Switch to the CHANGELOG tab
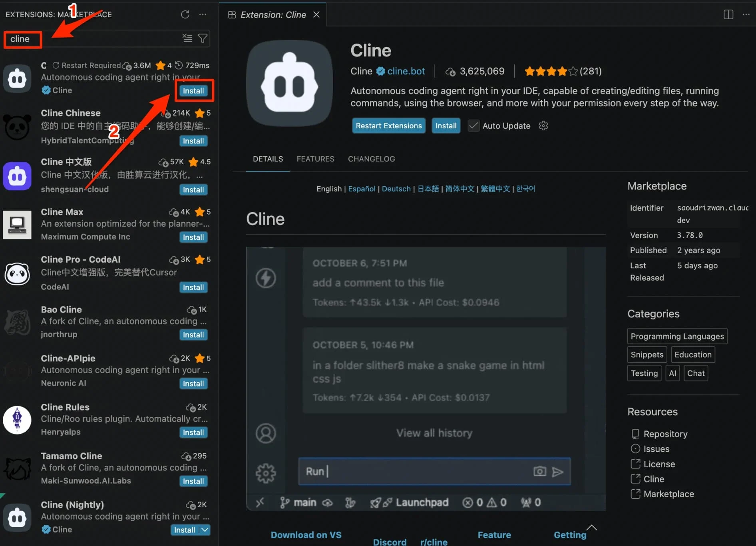756x546 pixels. [x=371, y=159]
